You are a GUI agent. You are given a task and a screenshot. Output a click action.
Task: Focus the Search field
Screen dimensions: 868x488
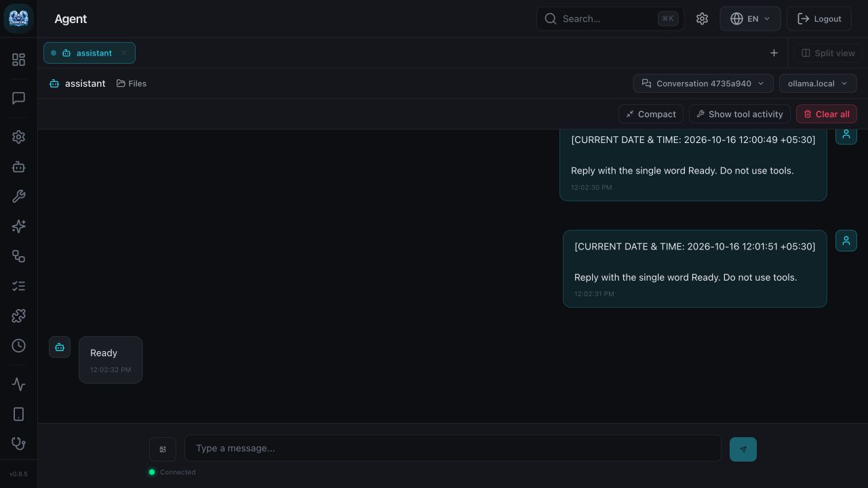610,19
